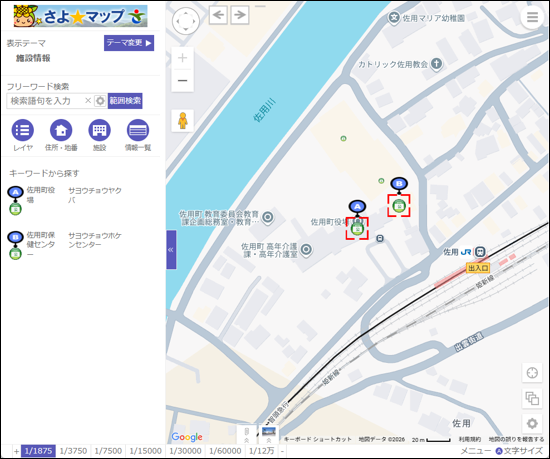The height and width of the screenshot is (459, 550).
Task: Go back to the previous map view
Action: click(218, 15)
